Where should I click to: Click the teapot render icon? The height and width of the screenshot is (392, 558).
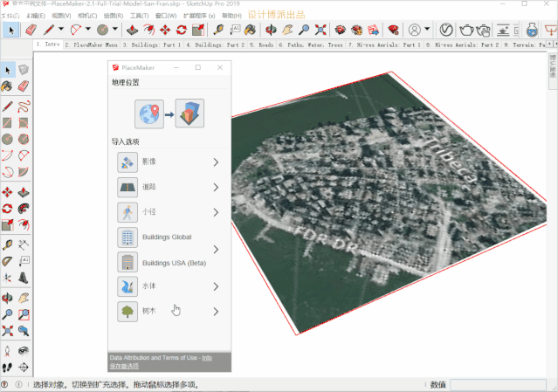coord(466,30)
